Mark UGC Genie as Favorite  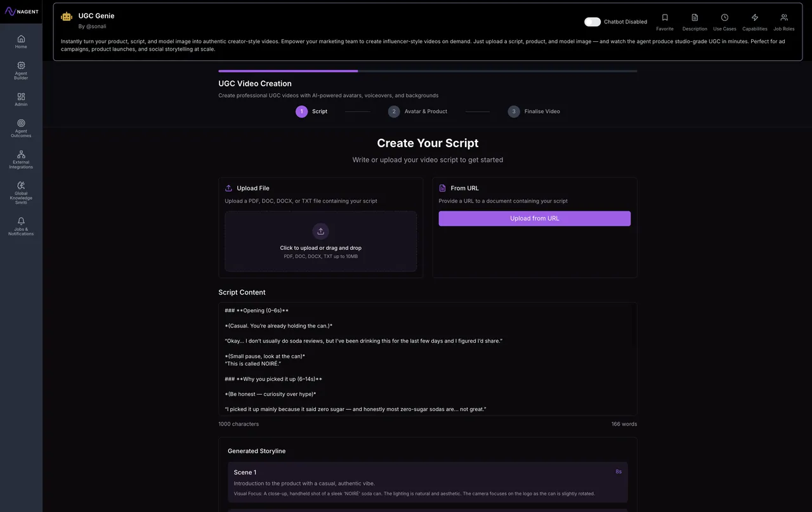[x=665, y=22]
